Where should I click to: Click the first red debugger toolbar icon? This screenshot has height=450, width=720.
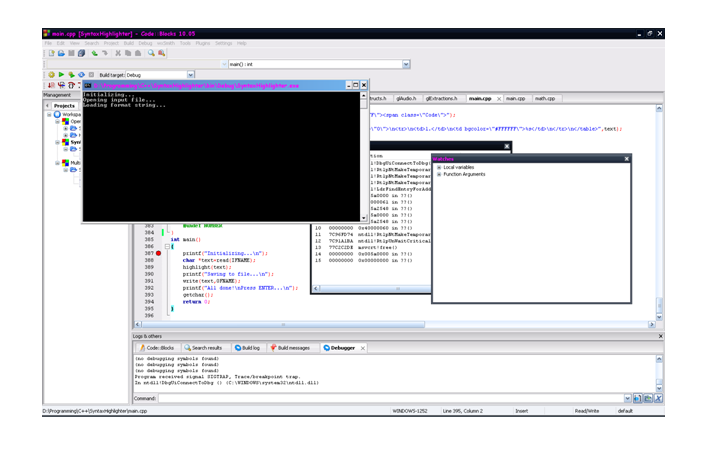pos(51,85)
